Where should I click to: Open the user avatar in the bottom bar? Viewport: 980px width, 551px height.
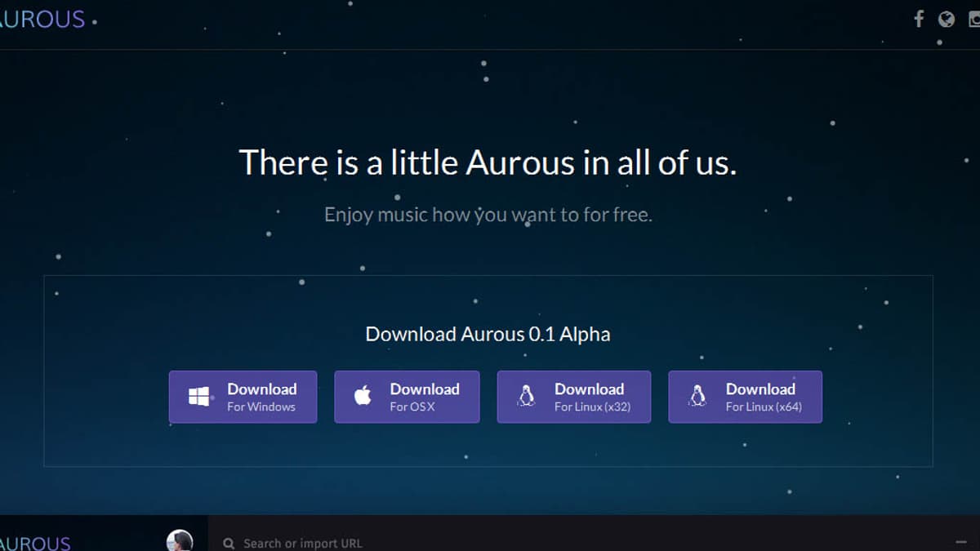(x=180, y=540)
